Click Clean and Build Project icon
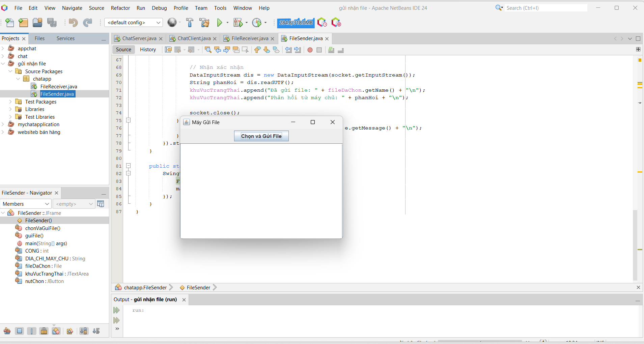This screenshot has height=344, width=644. point(204,23)
